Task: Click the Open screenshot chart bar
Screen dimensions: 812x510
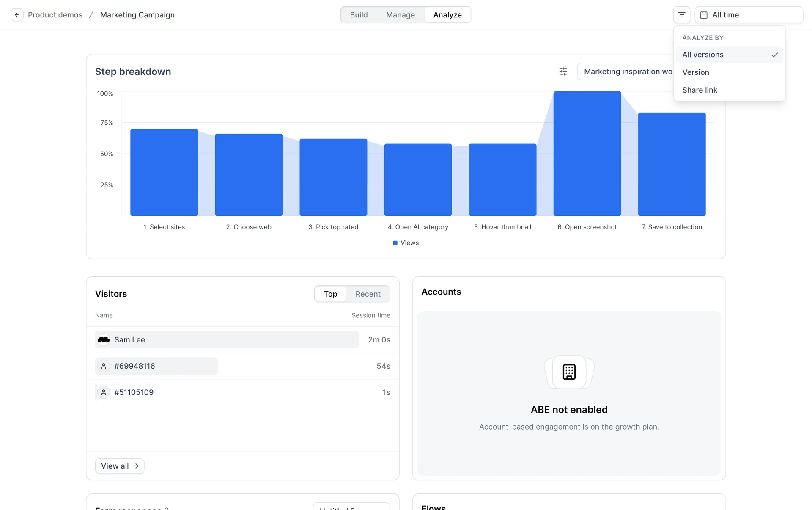Action: click(587, 154)
